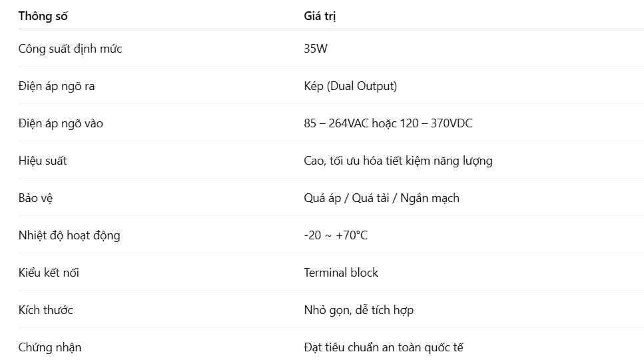The image size is (644, 364).
Task: Select the 'Chứng nhận' row label
Action: [50, 347]
